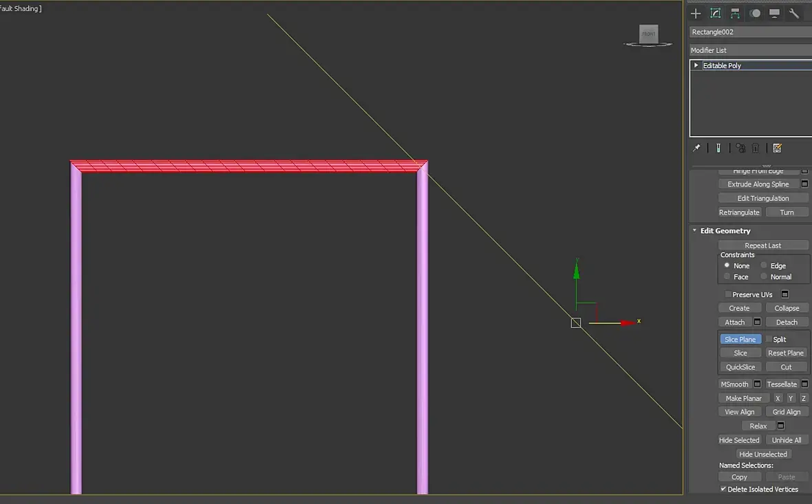
Task: Click the Make Planar button
Action: click(x=743, y=398)
